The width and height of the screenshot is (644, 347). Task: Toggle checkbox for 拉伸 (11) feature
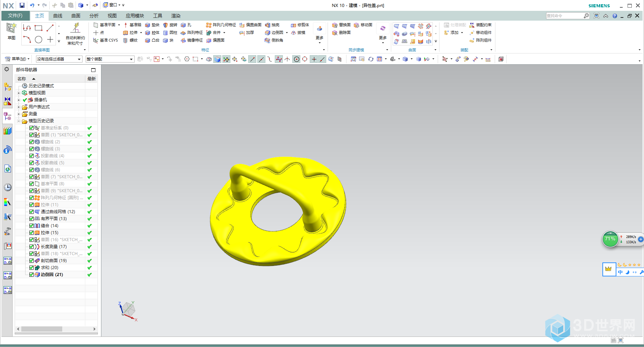(31, 205)
